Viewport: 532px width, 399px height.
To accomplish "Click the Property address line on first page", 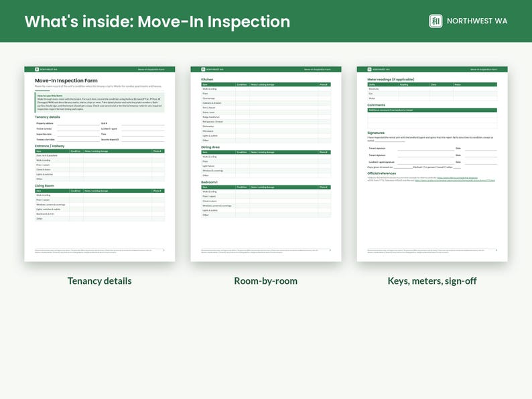I will [78, 124].
